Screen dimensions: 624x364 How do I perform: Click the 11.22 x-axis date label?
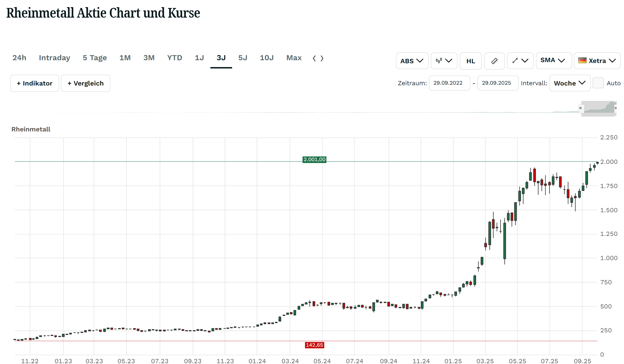[x=30, y=361]
